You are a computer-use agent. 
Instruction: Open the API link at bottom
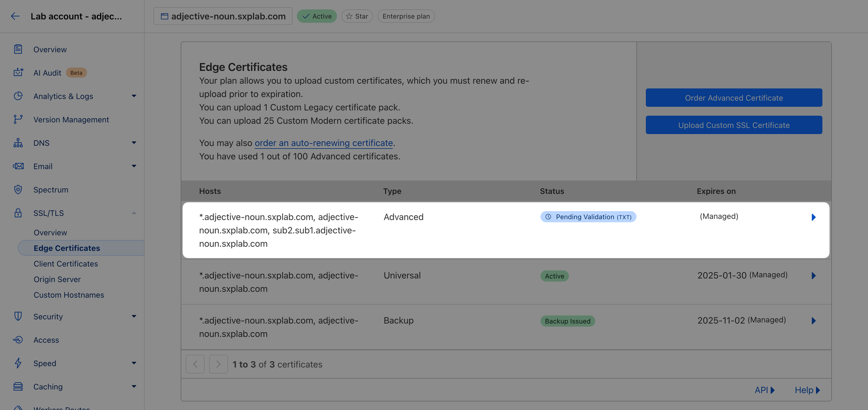(x=765, y=390)
